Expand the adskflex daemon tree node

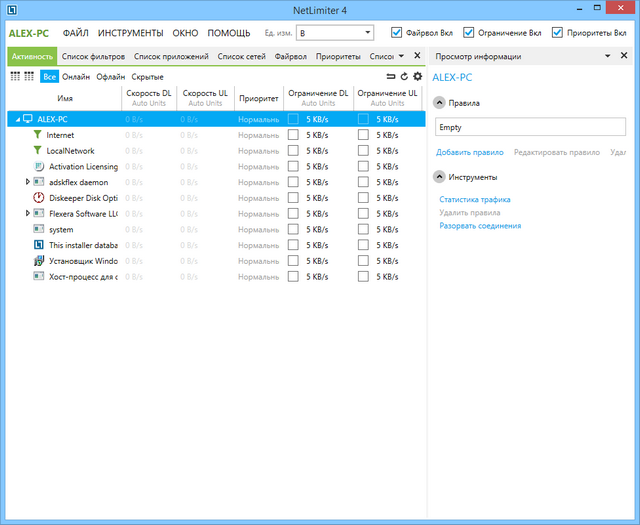[x=27, y=182]
